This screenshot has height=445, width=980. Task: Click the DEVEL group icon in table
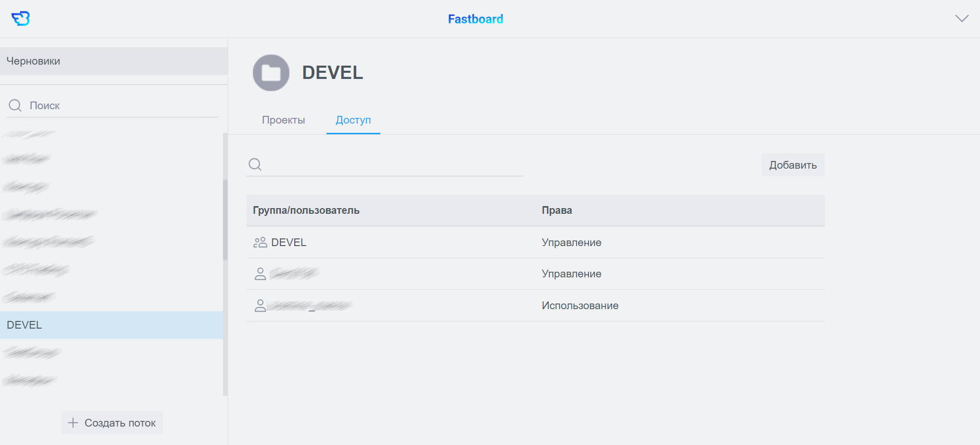(x=260, y=242)
